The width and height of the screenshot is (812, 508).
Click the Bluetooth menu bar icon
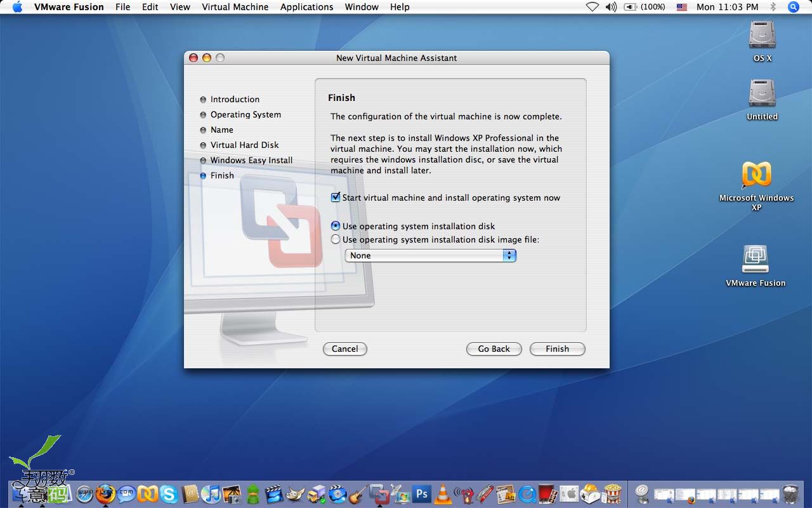click(x=773, y=7)
